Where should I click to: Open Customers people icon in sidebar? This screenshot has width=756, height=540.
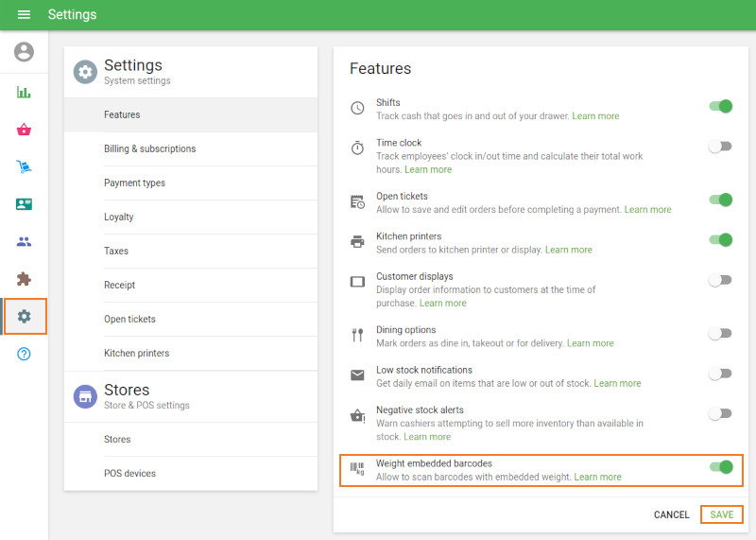24,241
